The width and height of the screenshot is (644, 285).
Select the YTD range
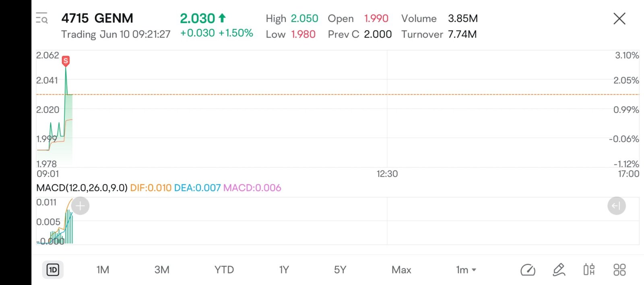pyautogui.click(x=224, y=270)
